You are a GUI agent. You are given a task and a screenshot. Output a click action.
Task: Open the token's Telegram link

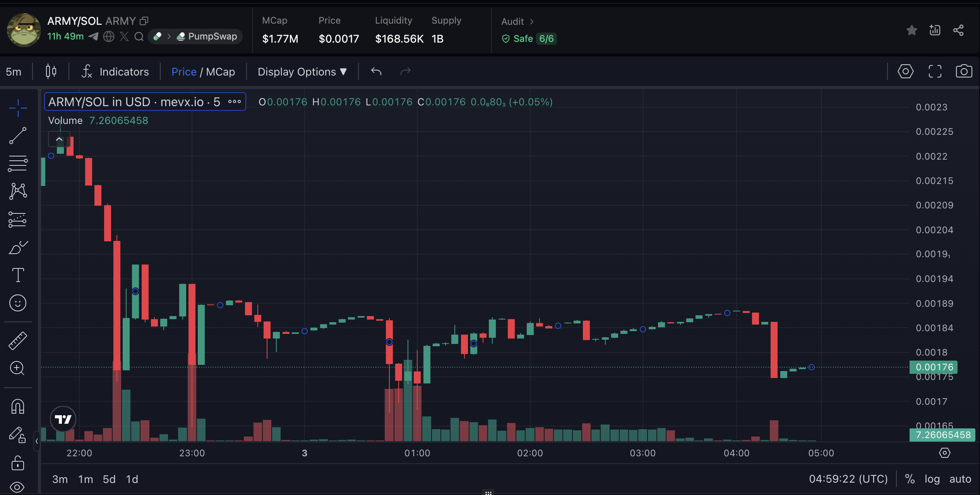pyautogui.click(x=93, y=36)
